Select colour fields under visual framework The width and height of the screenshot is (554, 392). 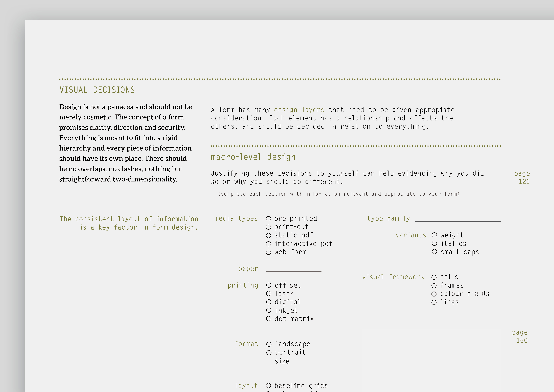tap(434, 294)
